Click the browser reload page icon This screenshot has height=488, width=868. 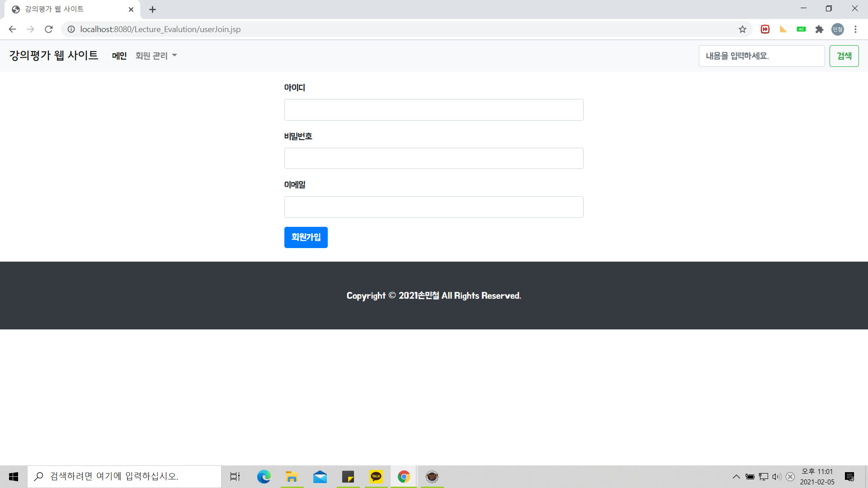[49, 29]
